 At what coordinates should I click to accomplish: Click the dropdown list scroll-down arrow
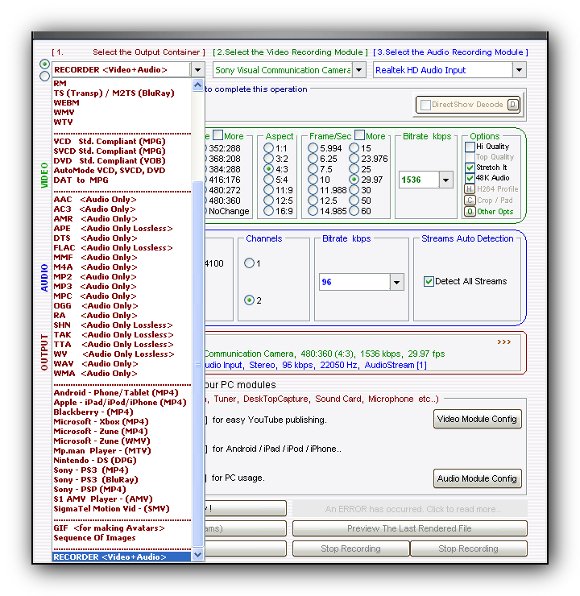tap(198, 555)
